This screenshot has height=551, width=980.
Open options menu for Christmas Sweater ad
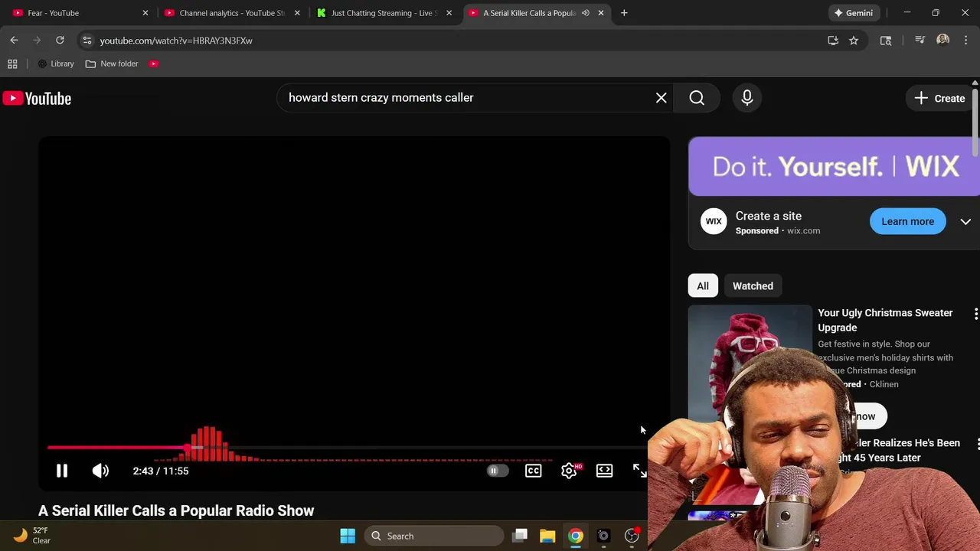(975, 314)
